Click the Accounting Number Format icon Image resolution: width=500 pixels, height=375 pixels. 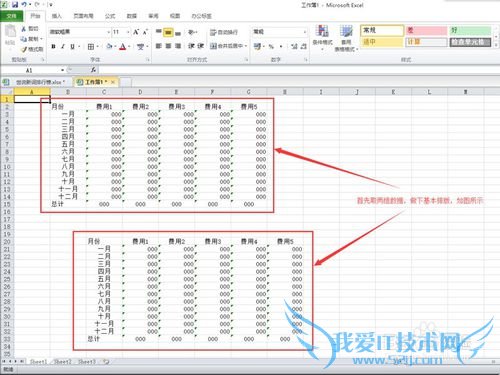pyautogui.click(x=257, y=46)
